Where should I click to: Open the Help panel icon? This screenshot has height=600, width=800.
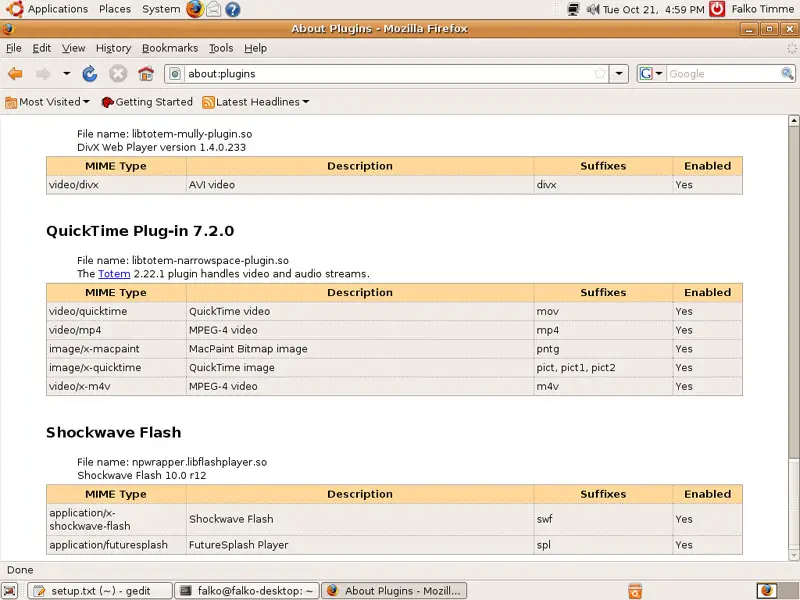coord(233,9)
